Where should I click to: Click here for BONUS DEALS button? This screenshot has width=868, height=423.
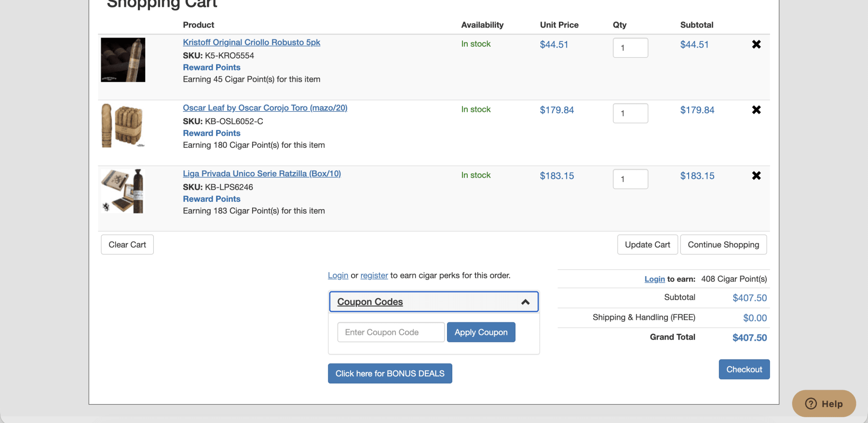pos(390,373)
